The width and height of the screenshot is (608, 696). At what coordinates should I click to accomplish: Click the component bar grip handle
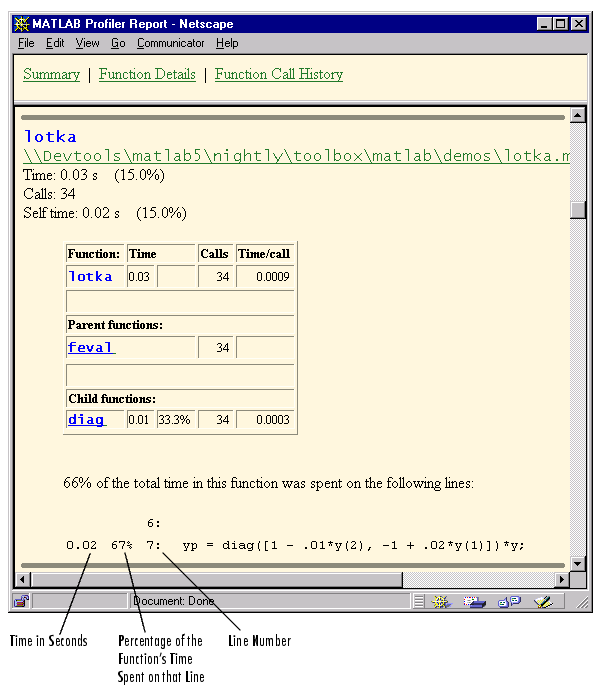pyautogui.click(x=418, y=601)
